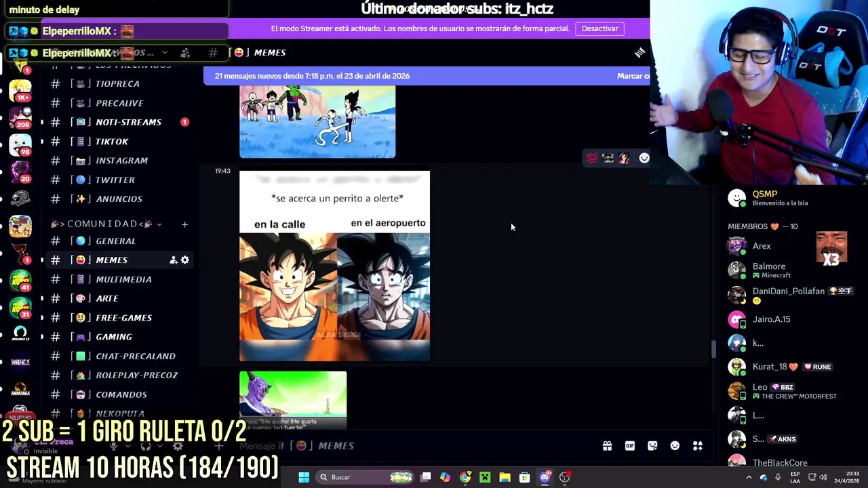This screenshot has height=488, width=868.
Task: Open the apps launcher icon in message bar
Action: coord(697,446)
